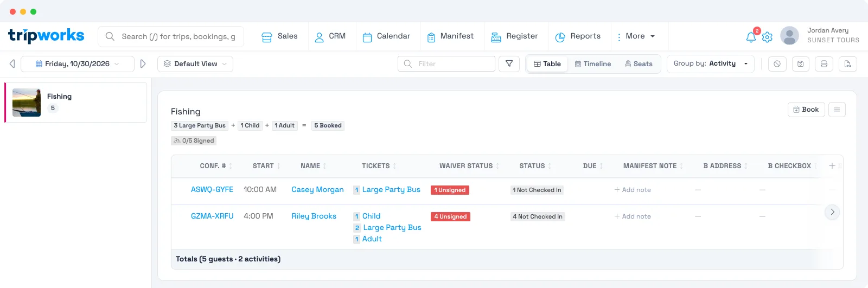Open the Sales menu
The image size is (868, 288).
279,36
